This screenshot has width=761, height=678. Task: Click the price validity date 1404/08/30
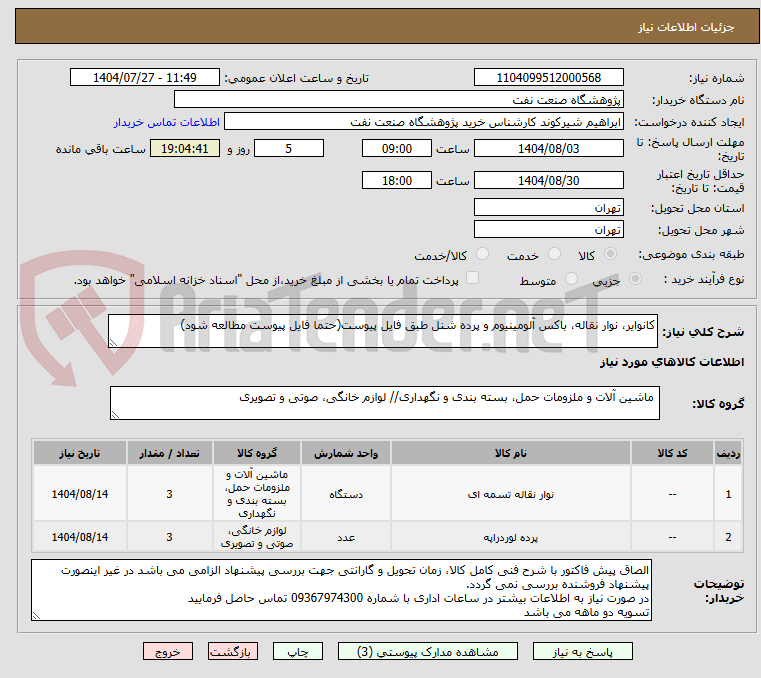click(548, 180)
